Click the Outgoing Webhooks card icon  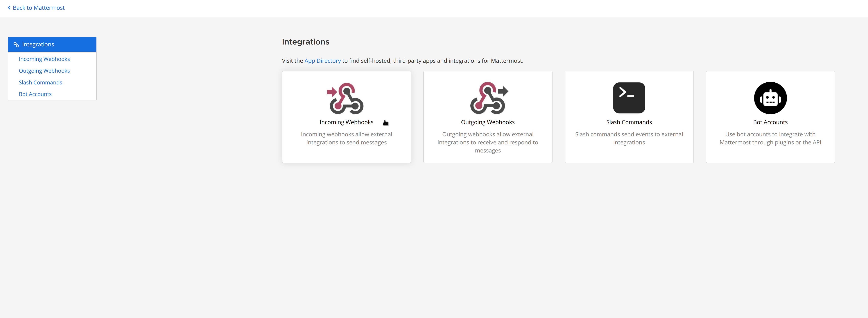[x=489, y=98]
